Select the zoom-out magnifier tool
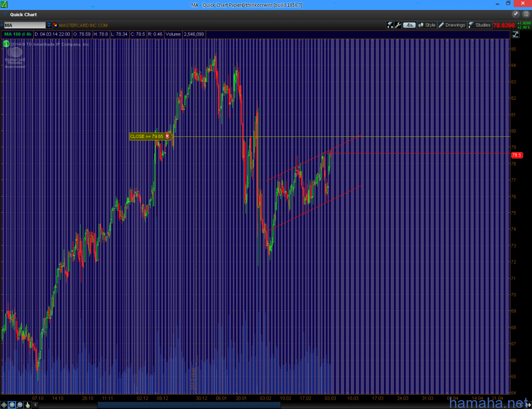Image resolution: width=532 pixels, height=409 pixels. click(20, 405)
